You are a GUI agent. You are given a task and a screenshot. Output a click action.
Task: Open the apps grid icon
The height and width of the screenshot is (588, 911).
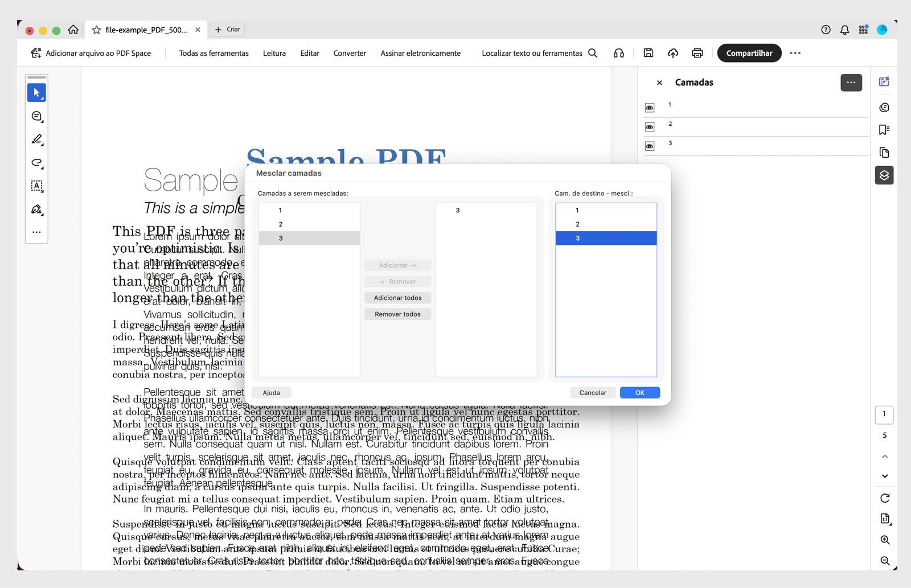(863, 30)
